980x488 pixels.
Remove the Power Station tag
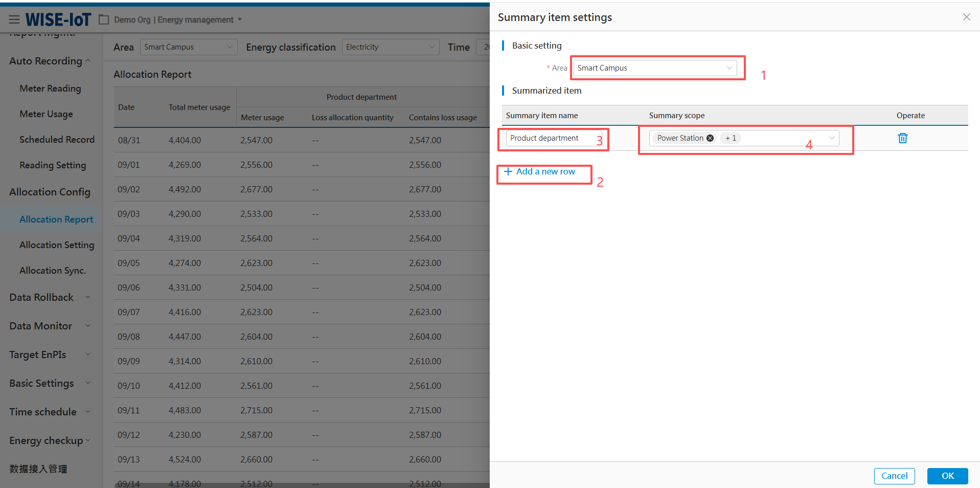point(710,138)
